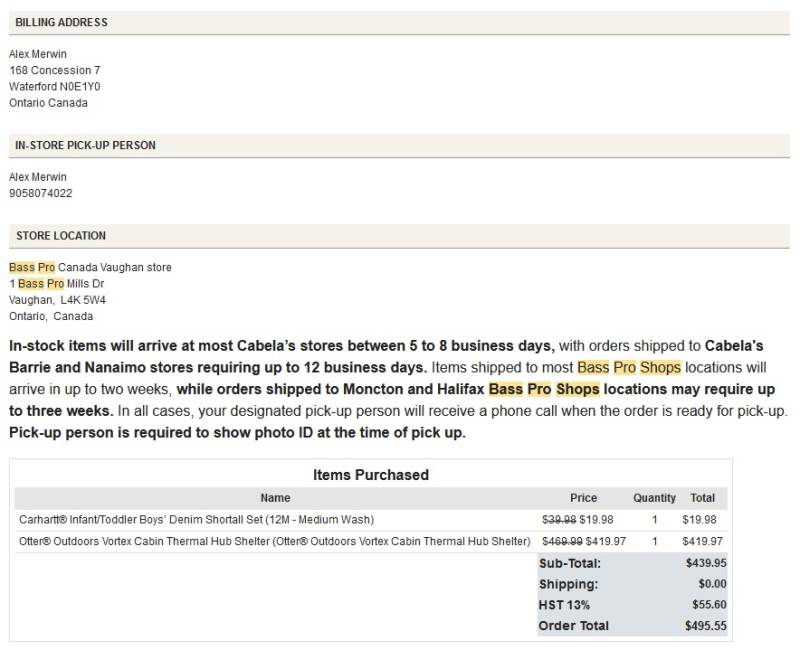800x669 pixels.
Task: Click the Price column header
Action: click(x=584, y=498)
